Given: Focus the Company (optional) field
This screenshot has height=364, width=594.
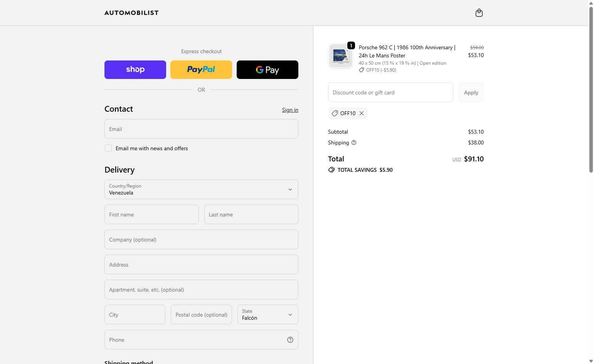Looking at the screenshot, I should pyautogui.click(x=201, y=240).
